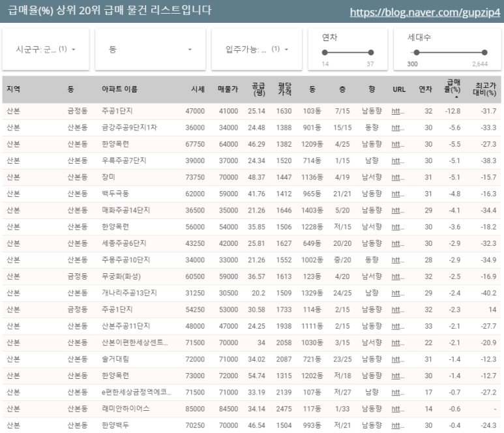This screenshot has height=433, width=504.
Task: Sort by the 공급(평) column header
Action: click(x=258, y=89)
